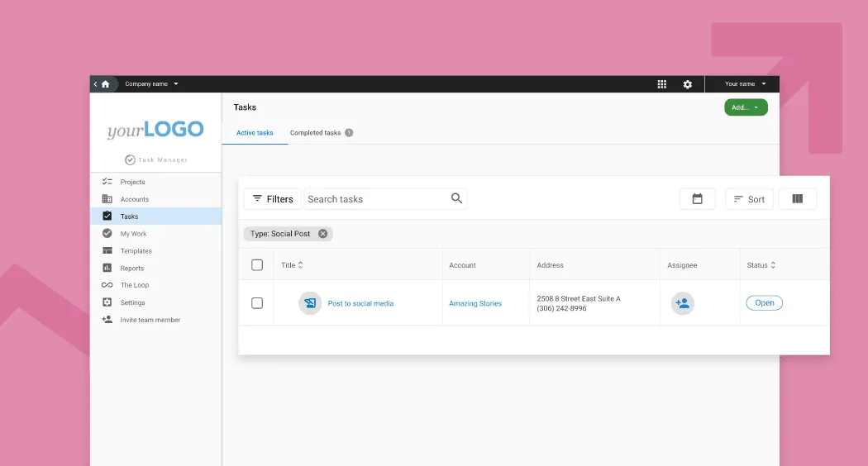Click the assign user icon
This screenshot has width=868, height=466.
[682, 303]
